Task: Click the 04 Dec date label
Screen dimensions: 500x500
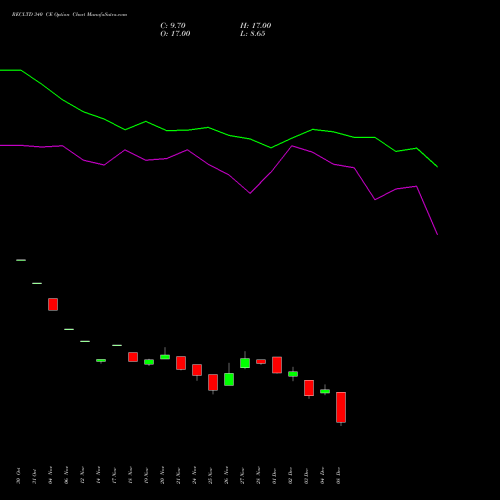Action: (322, 476)
